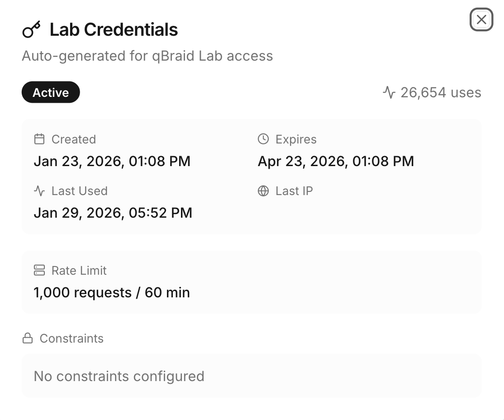The height and width of the screenshot is (420, 504).
Task: Click the 1,000 requests / 60 min value
Action: (x=112, y=292)
